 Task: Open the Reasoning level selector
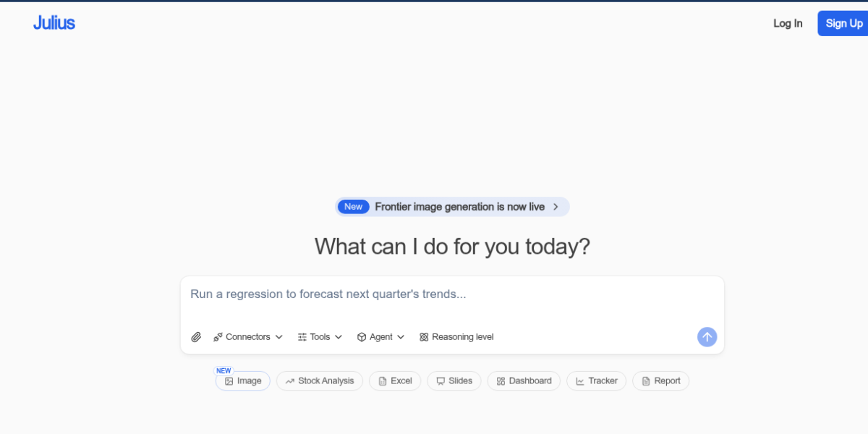(x=456, y=337)
